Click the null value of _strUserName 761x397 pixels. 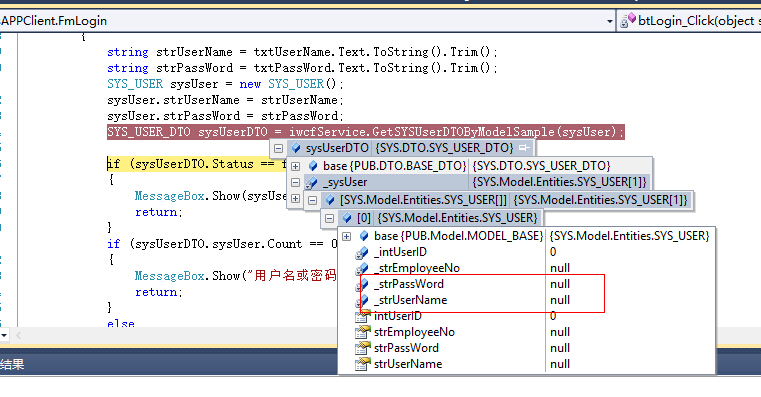point(560,300)
